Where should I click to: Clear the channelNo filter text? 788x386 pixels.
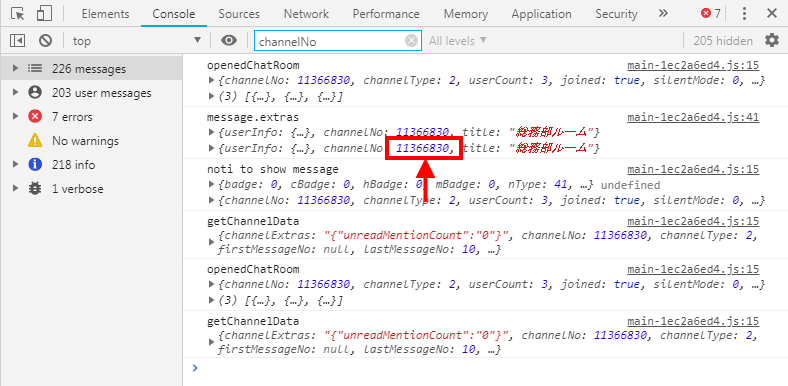click(411, 41)
